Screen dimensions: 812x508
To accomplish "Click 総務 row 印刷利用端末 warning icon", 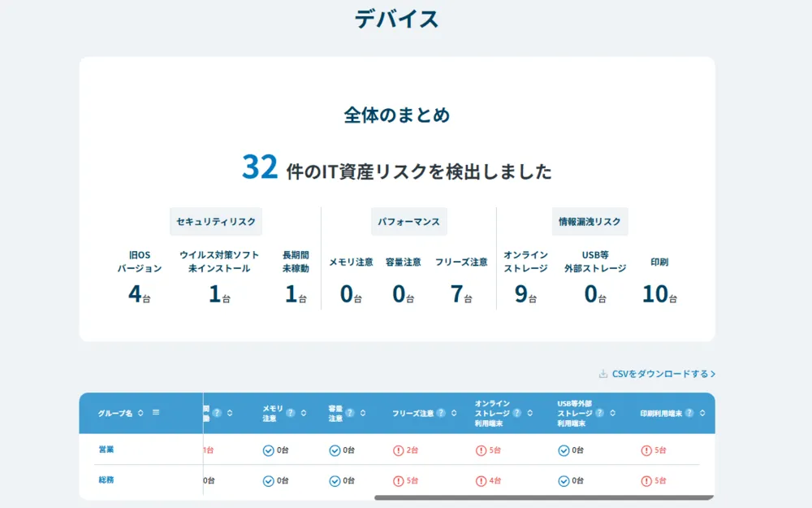I will tap(646, 481).
